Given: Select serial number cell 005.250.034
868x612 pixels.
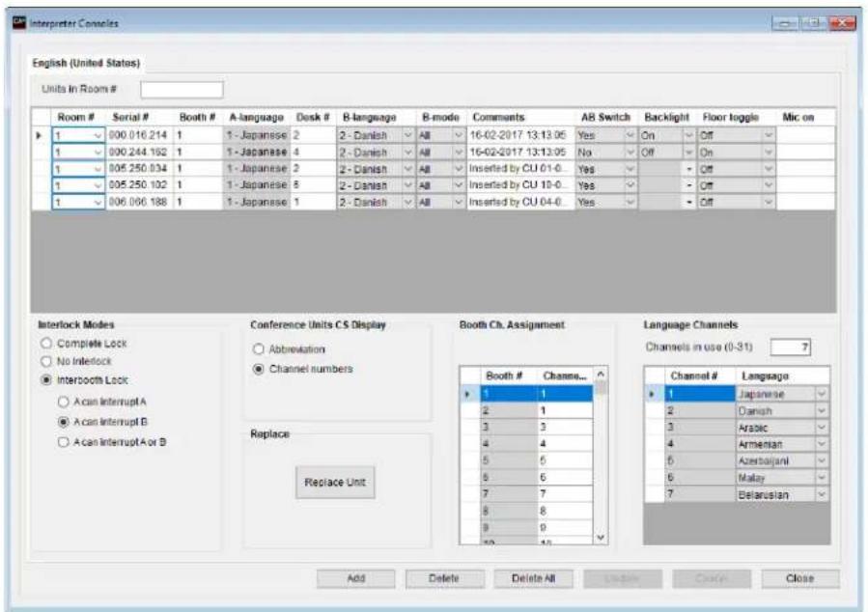Looking at the screenshot, I should point(139,169).
